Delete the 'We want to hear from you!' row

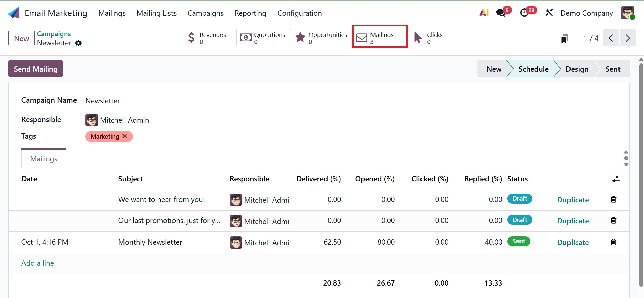coord(613,200)
